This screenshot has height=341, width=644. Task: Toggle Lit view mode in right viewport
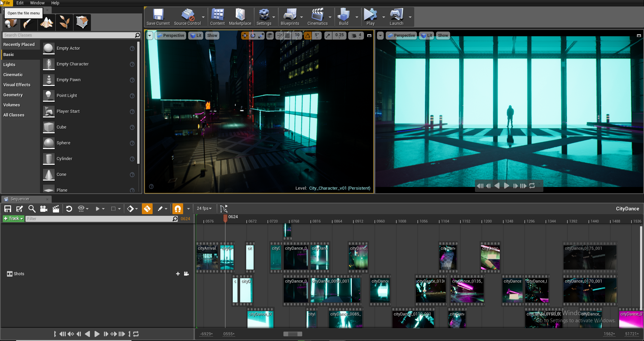pyautogui.click(x=427, y=36)
